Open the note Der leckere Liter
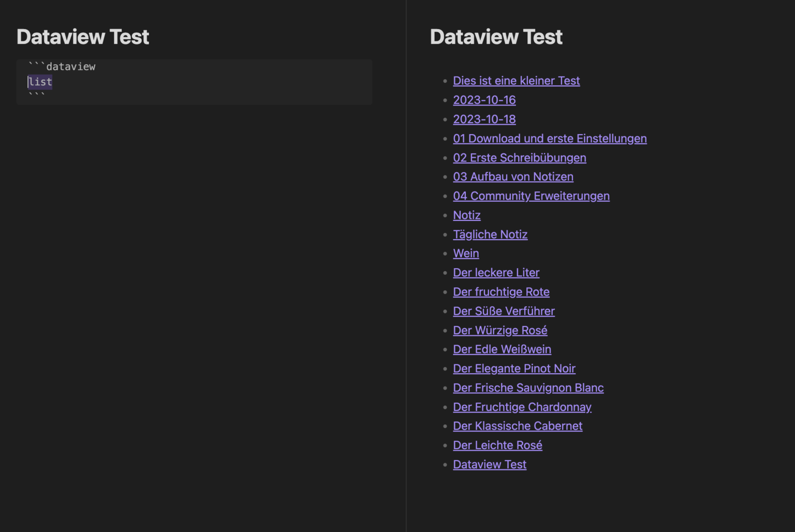The image size is (795, 532). click(x=496, y=272)
